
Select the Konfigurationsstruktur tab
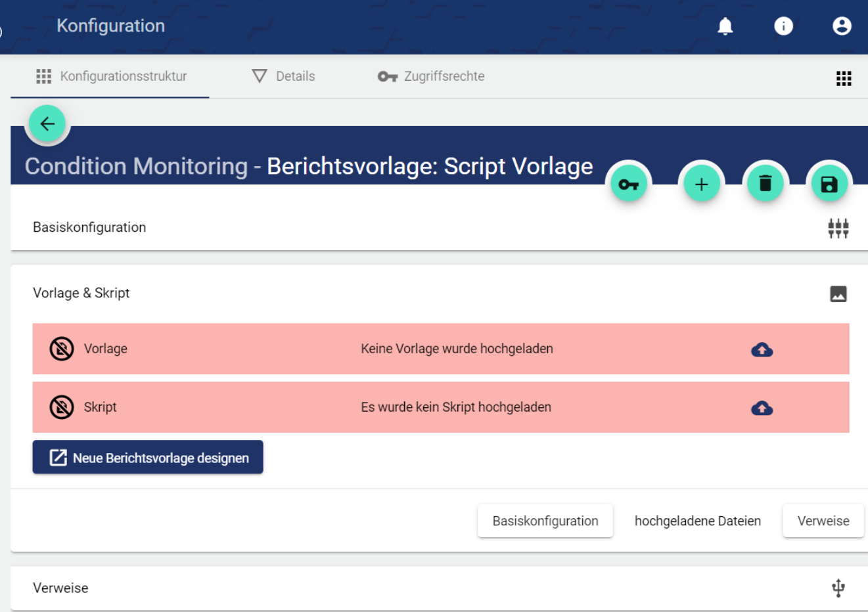point(110,76)
